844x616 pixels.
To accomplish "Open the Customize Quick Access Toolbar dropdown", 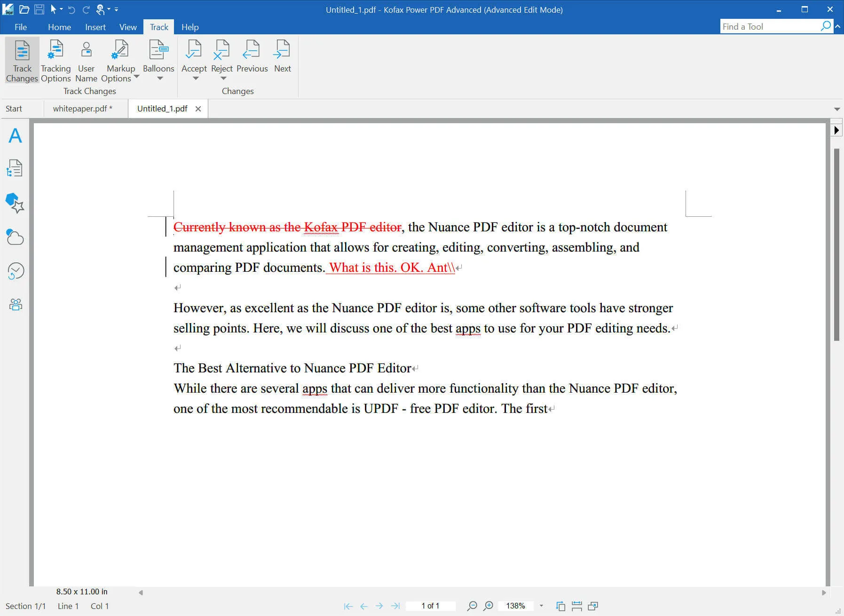I will click(x=117, y=9).
